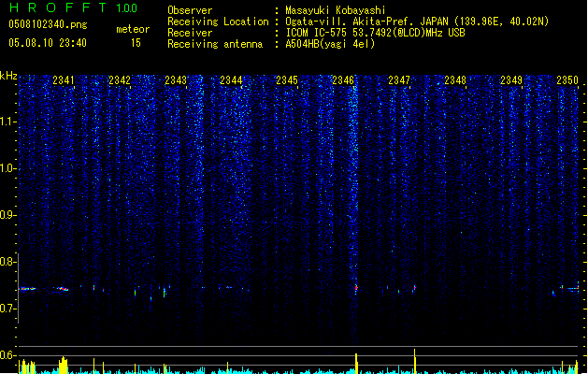Click the tall yellow power spike near 2347
Screen dimensions: 588x374
(414, 361)
